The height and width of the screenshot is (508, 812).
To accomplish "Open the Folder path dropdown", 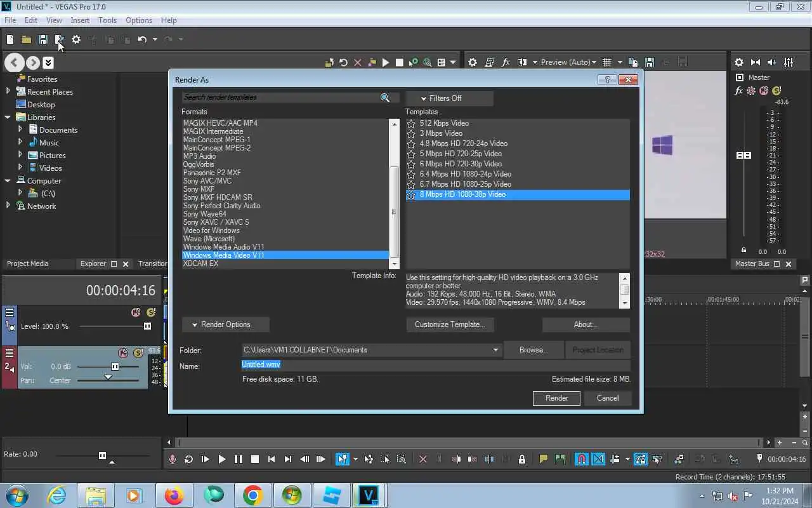I will [495, 350].
